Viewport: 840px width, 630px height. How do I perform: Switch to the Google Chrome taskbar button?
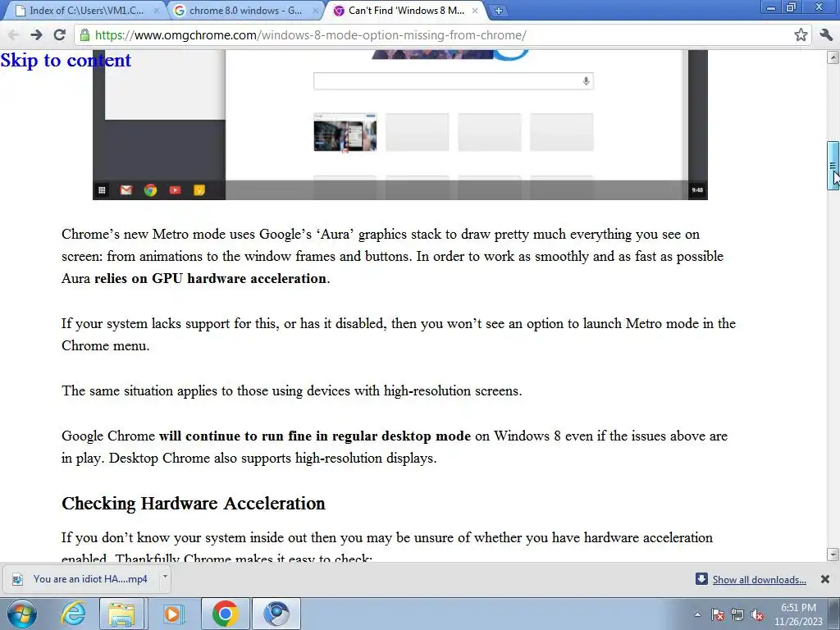coord(226,614)
